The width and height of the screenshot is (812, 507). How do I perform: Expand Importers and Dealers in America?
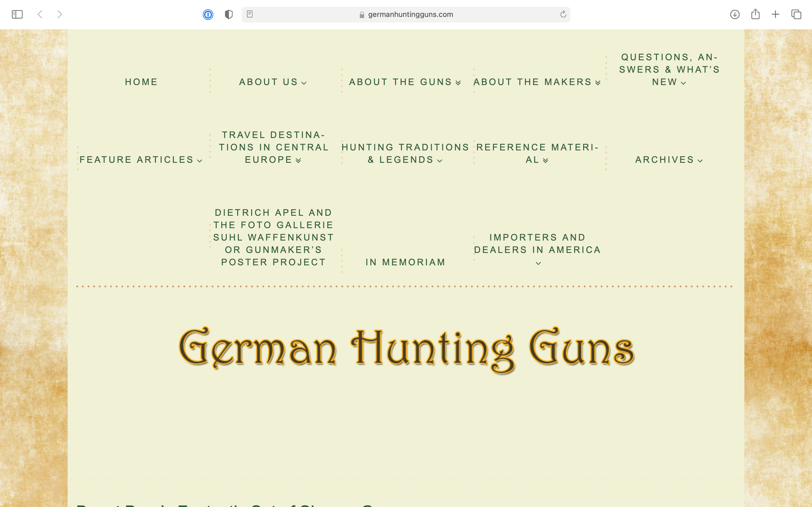click(x=538, y=264)
